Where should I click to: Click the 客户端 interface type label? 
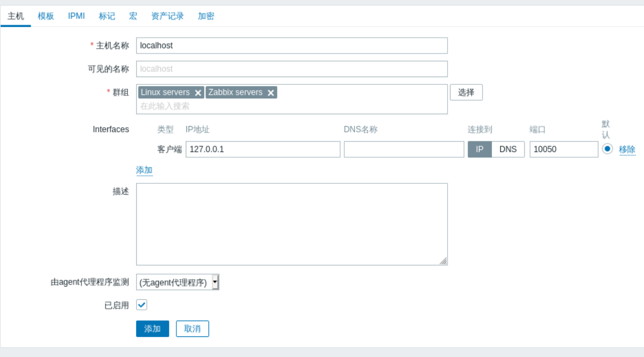[169, 150]
